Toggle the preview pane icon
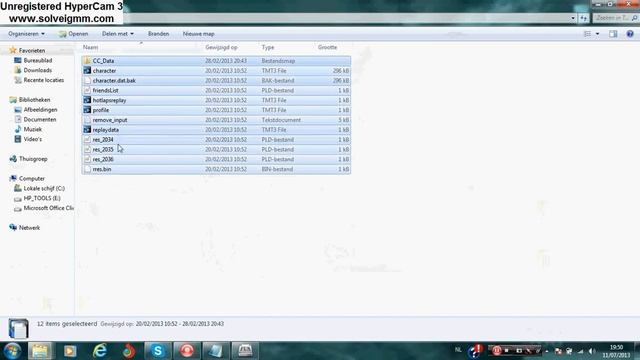Screen dimensions: 640x360 613,34
